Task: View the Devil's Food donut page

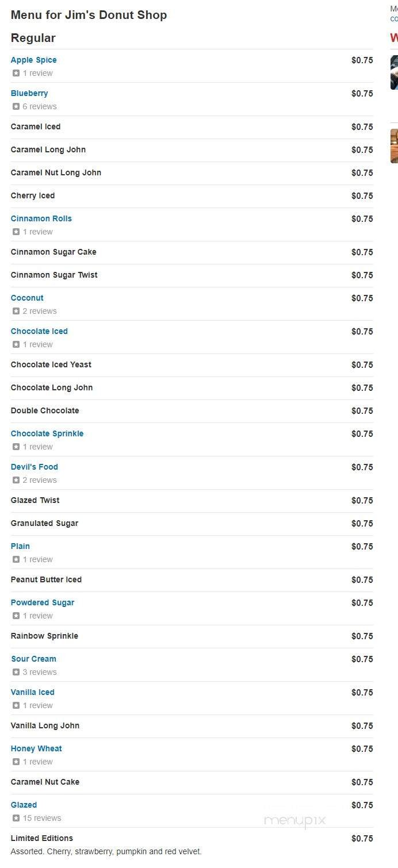Action: click(34, 467)
